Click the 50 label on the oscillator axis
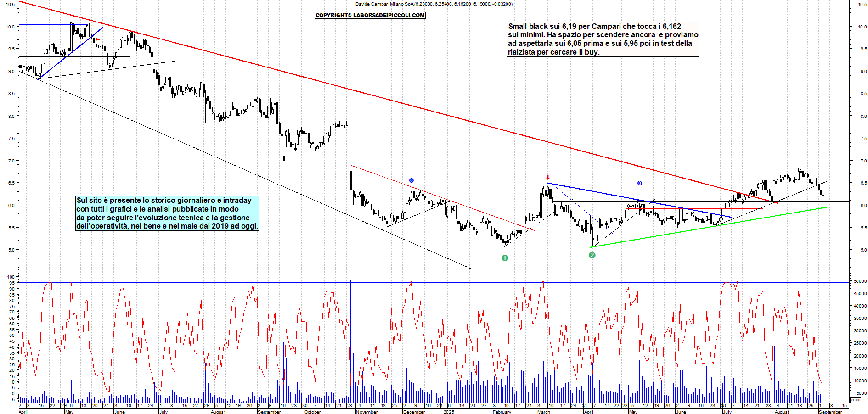Screen dimensions: 868x414 12,336
